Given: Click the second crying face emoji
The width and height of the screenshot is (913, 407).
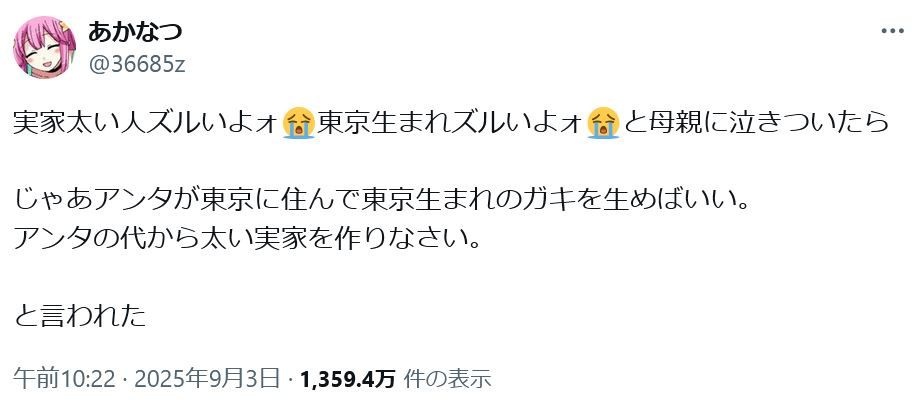Looking at the screenshot, I should coord(604,123).
